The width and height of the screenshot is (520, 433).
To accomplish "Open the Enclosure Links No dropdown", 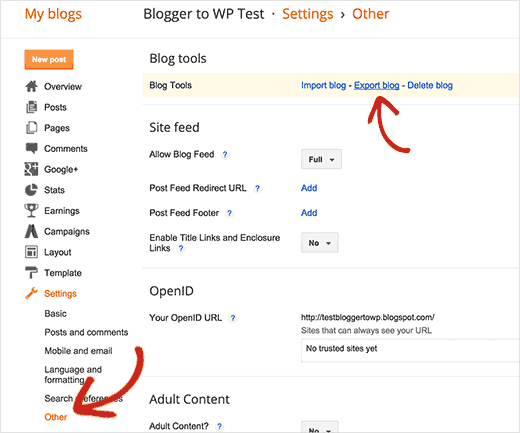I will [x=319, y=243].
